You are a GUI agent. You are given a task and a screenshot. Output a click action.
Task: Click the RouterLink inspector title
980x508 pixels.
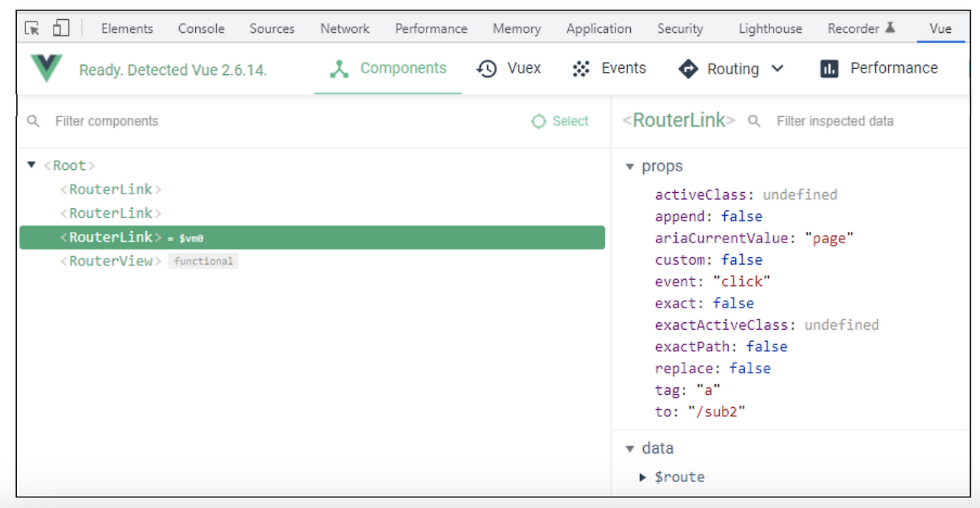tap(678, 120)
